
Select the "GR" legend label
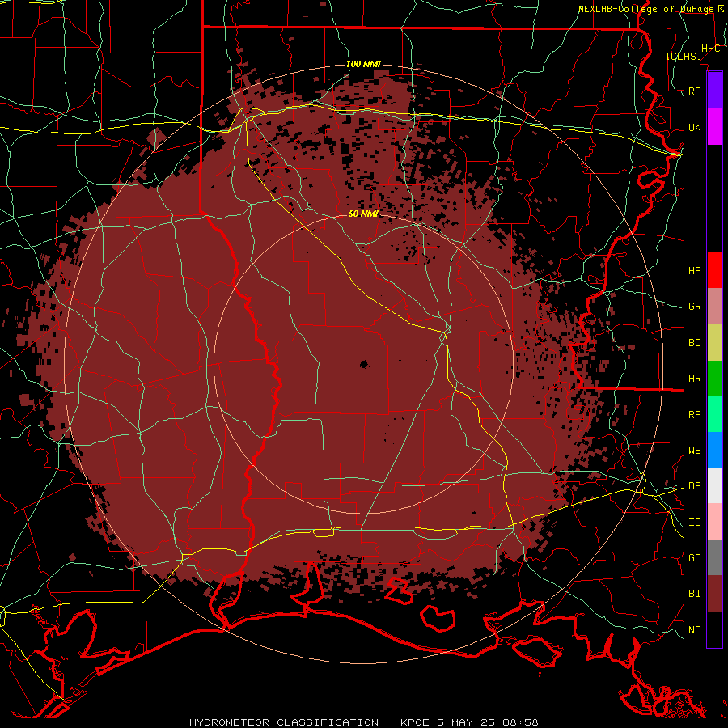(694, 307)
